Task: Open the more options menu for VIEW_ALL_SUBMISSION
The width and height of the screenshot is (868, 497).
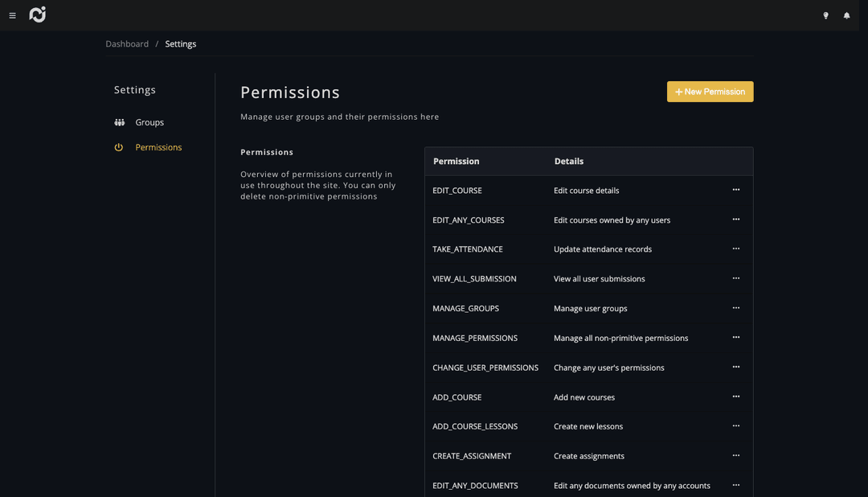Action: [x=735, y=278]
